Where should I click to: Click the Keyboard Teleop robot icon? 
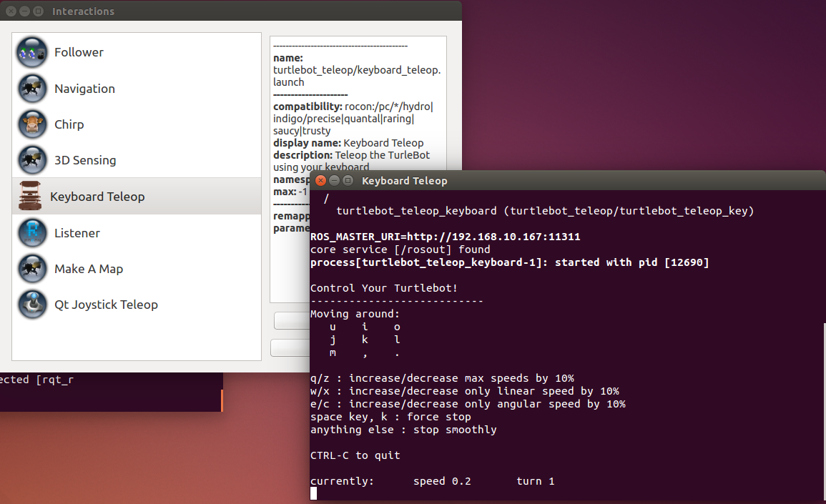tap(30, 197)
